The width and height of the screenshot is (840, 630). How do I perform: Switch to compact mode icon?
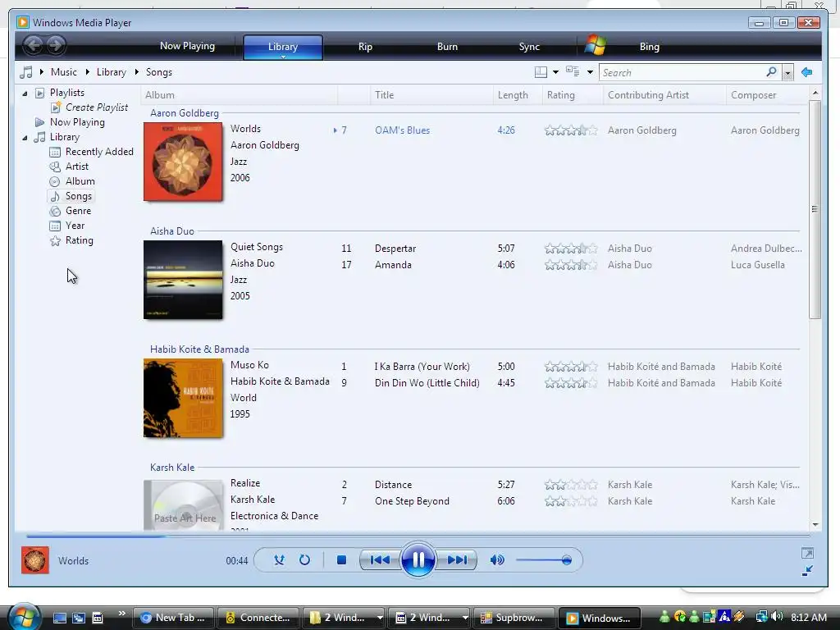pyautogui.click(x=807, y=571)
